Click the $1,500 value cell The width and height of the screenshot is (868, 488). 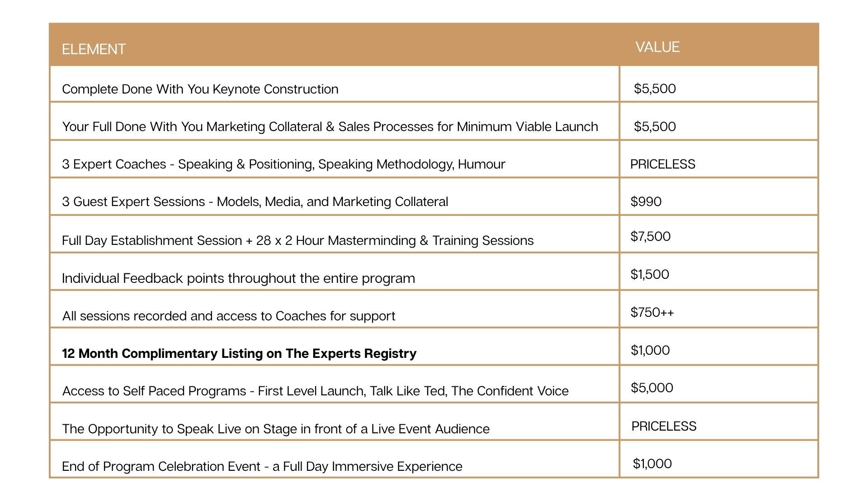point(650,274)
